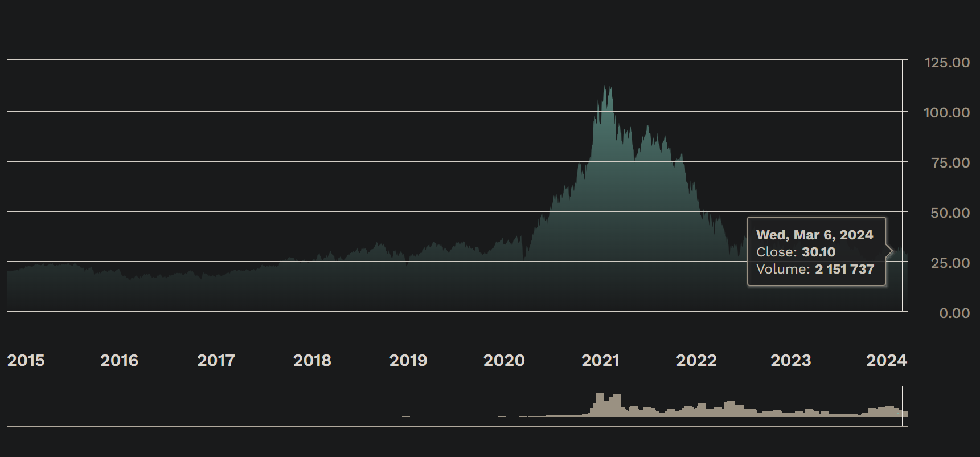
Task: Select the 2018 year axis label
Action: click(x=312, y=360)
